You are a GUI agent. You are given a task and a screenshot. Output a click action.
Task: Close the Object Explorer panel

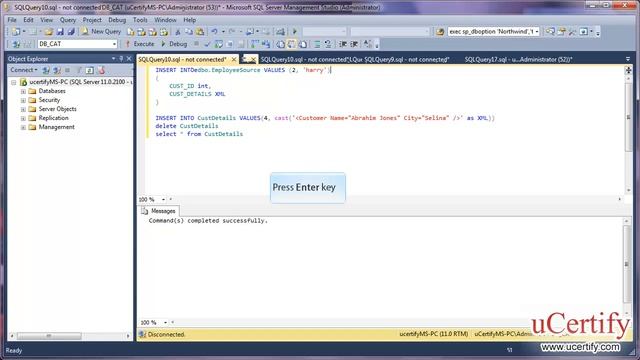[129, 59]
